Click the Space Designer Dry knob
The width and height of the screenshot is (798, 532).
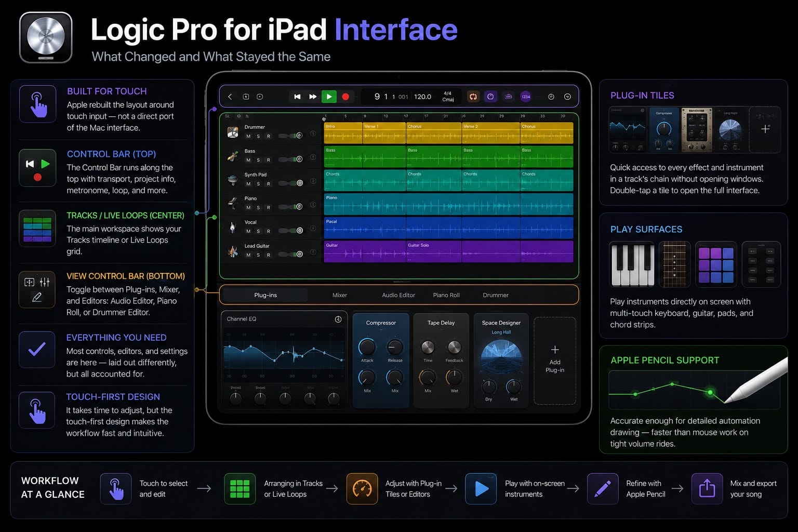pos(489,387)
